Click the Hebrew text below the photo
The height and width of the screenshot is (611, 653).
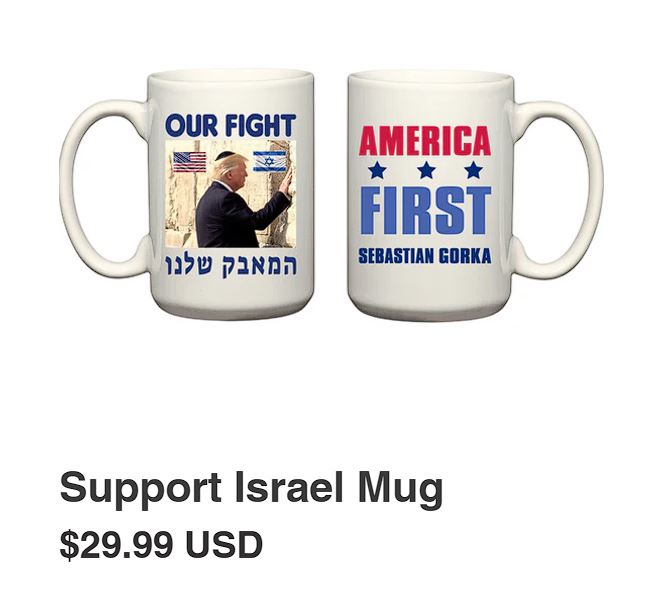231,265
